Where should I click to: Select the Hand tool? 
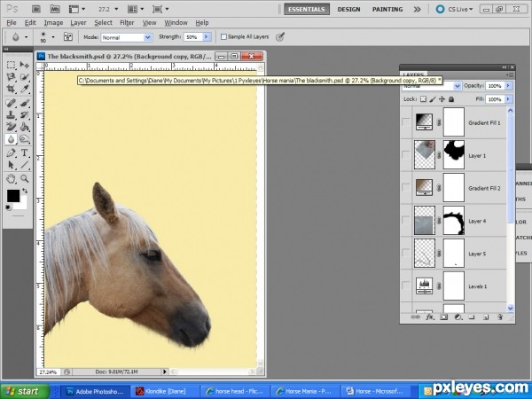[x=11, y=178]
